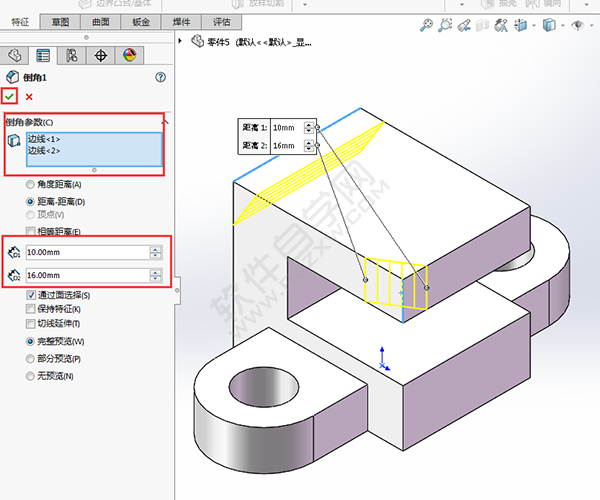The height and width of the screenshot is (500, 600).
Task: Click the Section View icon
Action: (483, 26)
